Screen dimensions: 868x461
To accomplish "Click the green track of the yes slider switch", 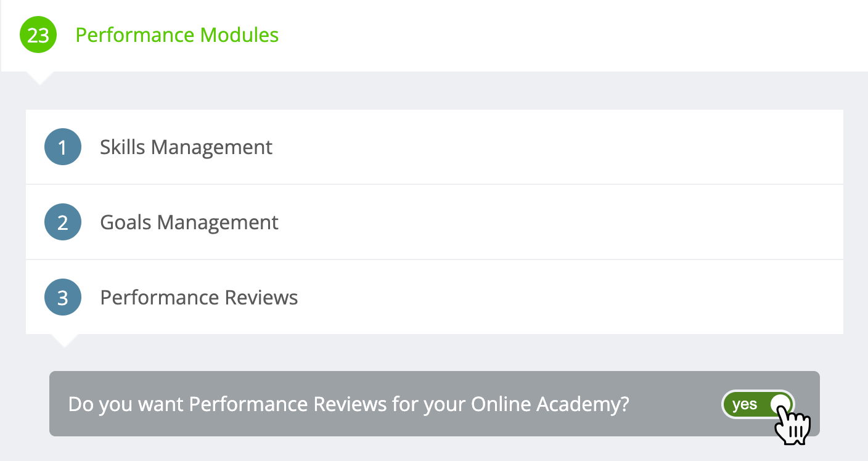I will pos(758,404).
